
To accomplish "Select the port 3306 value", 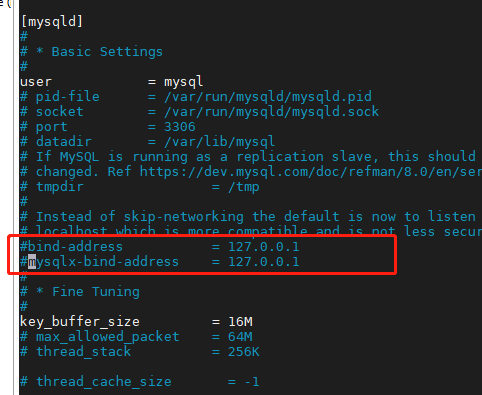I will click(x=180, y=127).
